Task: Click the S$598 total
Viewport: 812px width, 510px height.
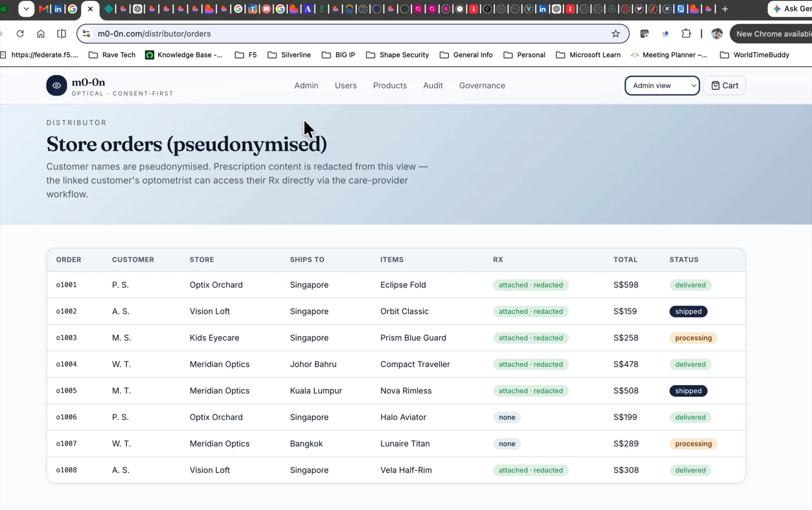Action: [x=626, y=285]
